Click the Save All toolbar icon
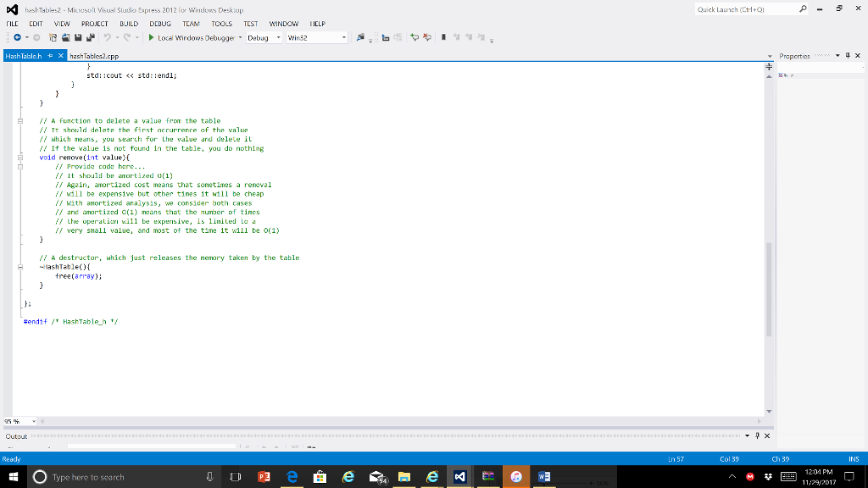 point(90,37)
